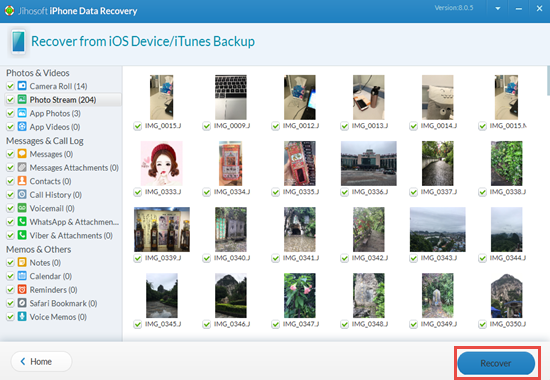Click the Call History icon
The height and width of the screenshot is (380, 550).
[x=22, y=194]
